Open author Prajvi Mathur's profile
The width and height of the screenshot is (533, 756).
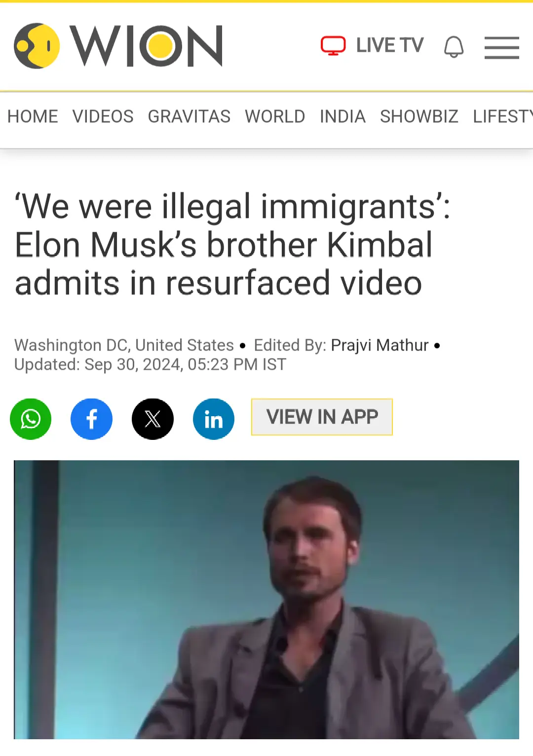[380, 345]
